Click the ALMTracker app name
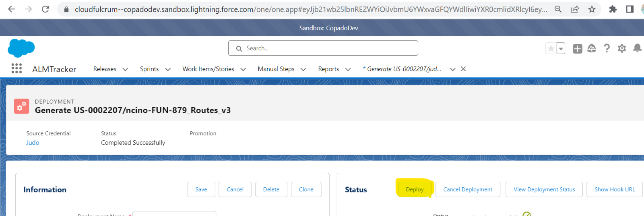Image resolution: width=644 pixels, height=216 pixels. point(54,69)
